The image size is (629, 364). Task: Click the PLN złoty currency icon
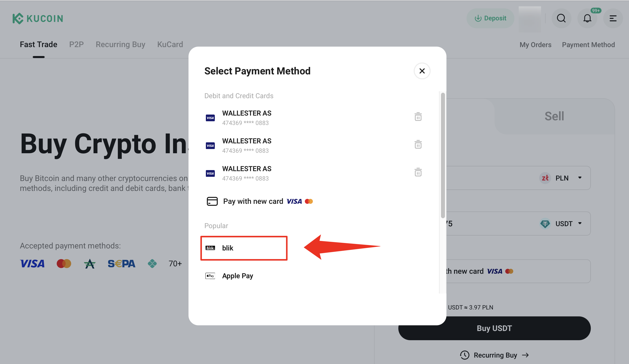(545, 178)
